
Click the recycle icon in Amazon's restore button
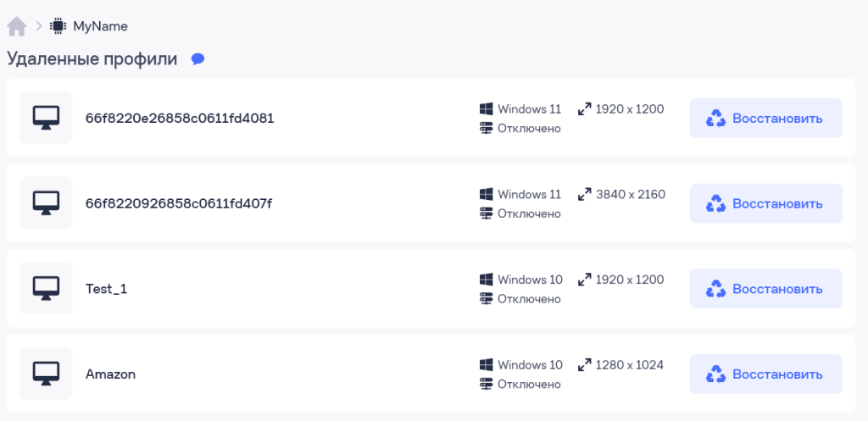[715, 374]
